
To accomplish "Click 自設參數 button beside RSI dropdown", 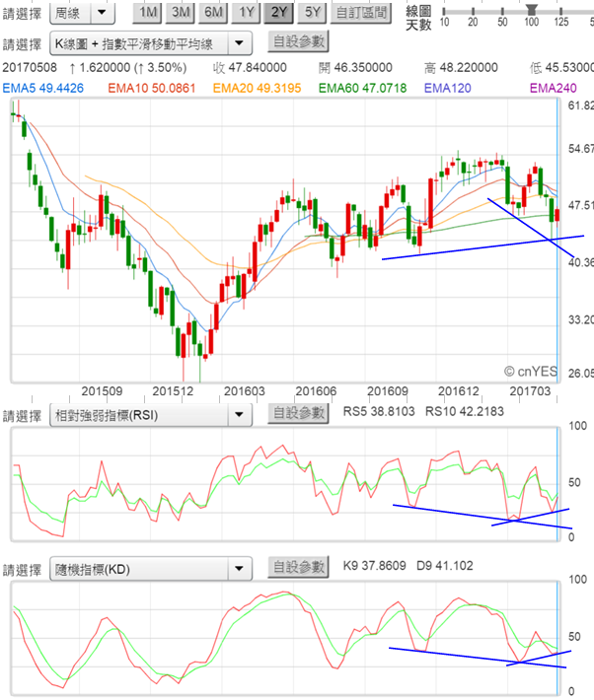I will pos(299,413).
